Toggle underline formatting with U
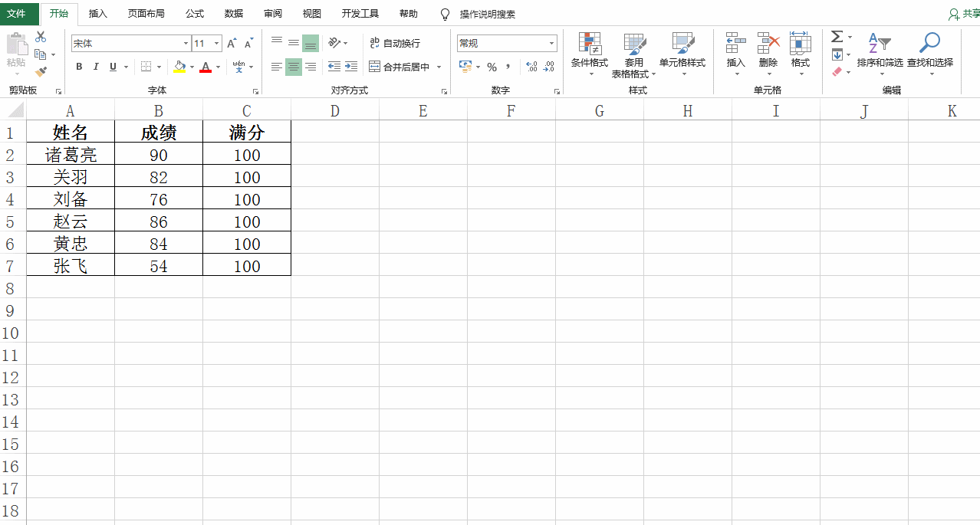This screenshot has height=525, width=980. tap(112, 67)
